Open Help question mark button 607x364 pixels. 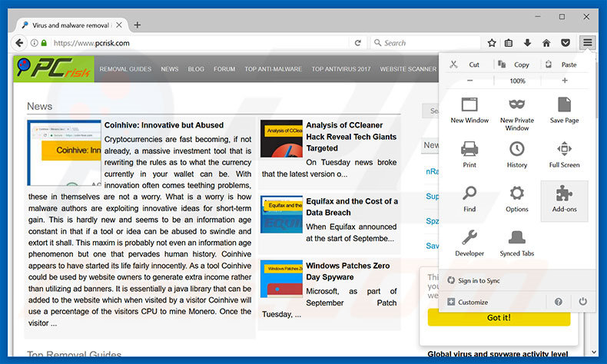(559, 302)
